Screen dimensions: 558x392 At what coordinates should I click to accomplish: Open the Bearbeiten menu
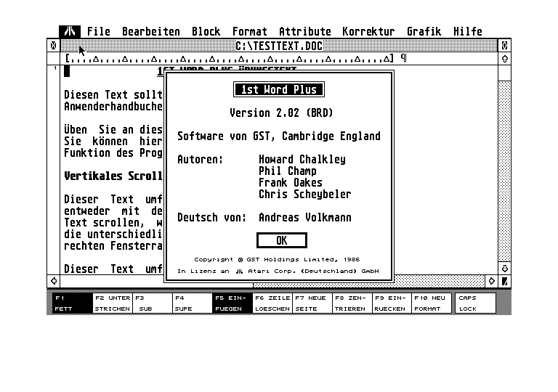151,31
